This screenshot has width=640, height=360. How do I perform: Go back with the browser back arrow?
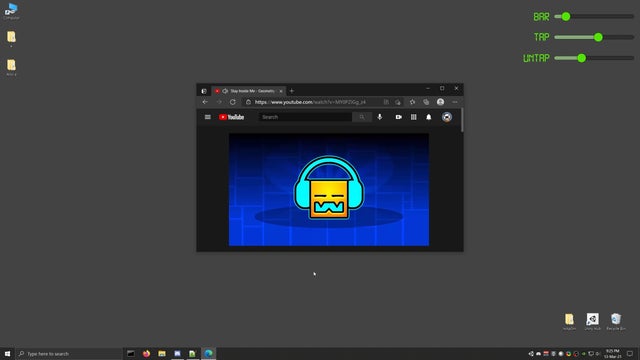coord(205,102)
